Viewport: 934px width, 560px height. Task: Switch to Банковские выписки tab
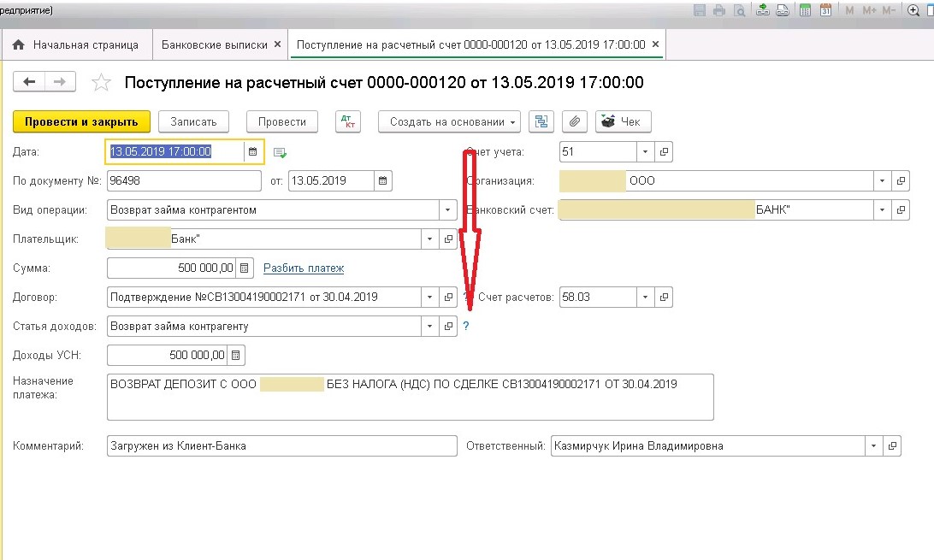coord(215,44)
